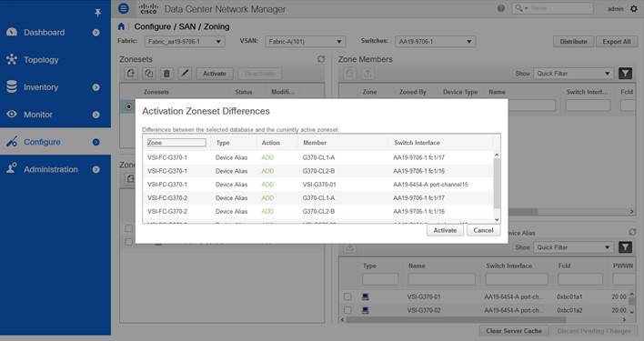This screenshot has width=644, height=341.
Task: Click the Cisco logo
Action: click(x=148, y=8)
